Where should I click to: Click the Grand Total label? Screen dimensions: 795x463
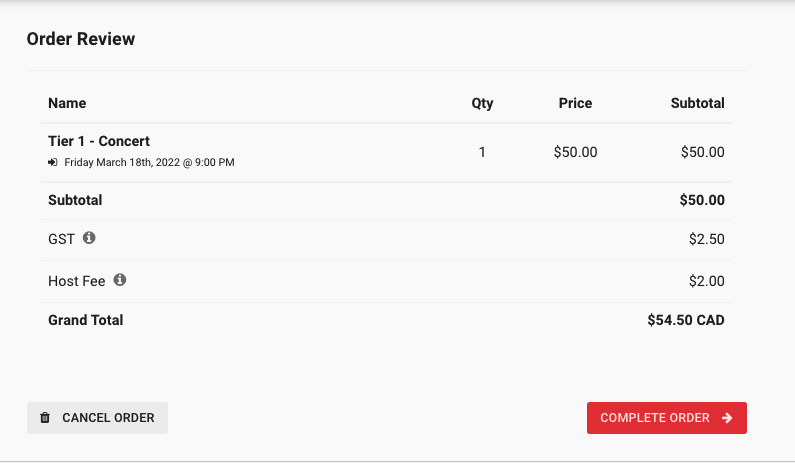point(86,320)
